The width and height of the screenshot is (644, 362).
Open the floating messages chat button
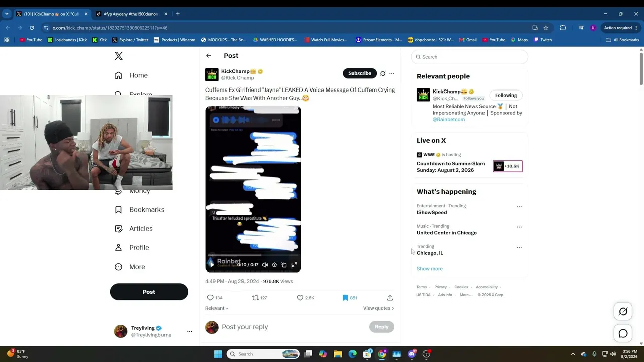click(623, 333)
